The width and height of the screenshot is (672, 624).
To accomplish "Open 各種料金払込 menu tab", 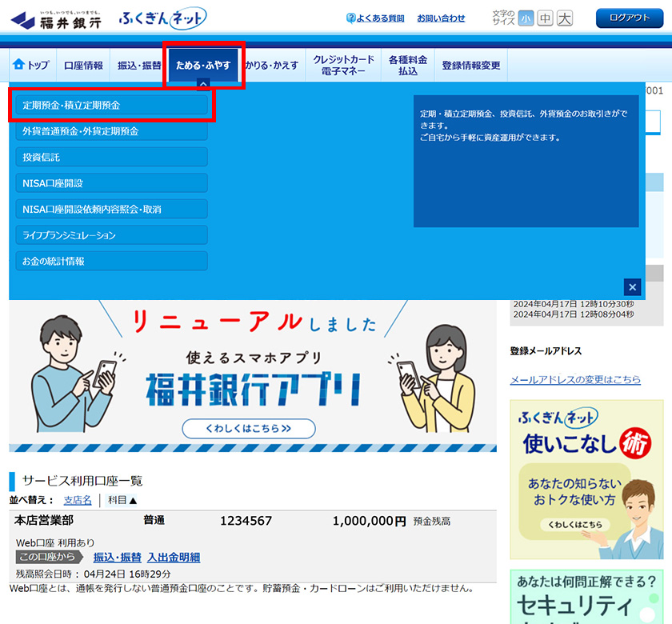I will tap(408, 65).
